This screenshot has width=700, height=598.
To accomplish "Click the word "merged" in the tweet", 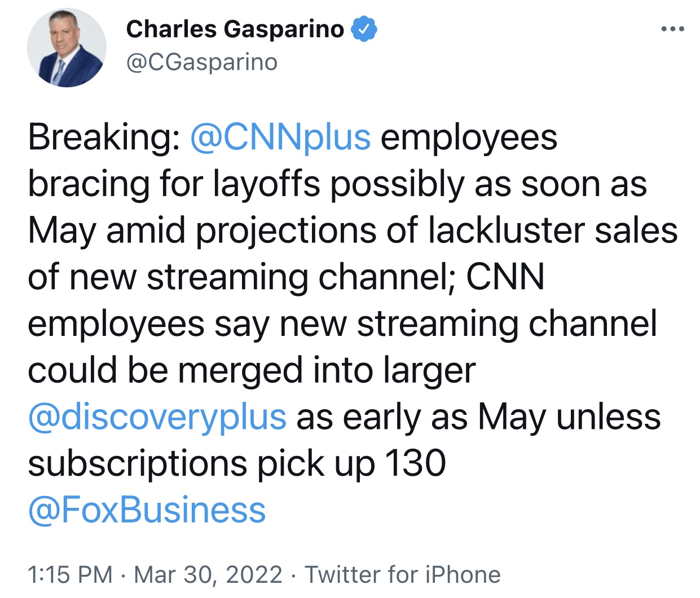I will coord(241,371).
